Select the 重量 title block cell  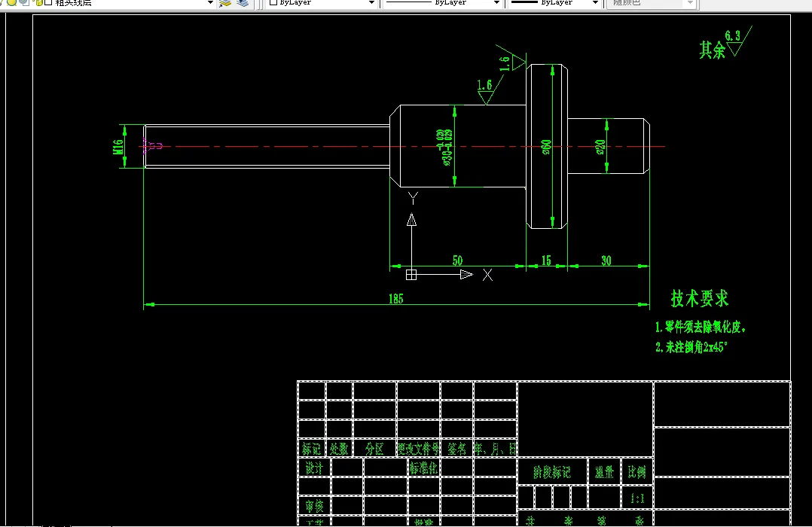coord(604,471)
